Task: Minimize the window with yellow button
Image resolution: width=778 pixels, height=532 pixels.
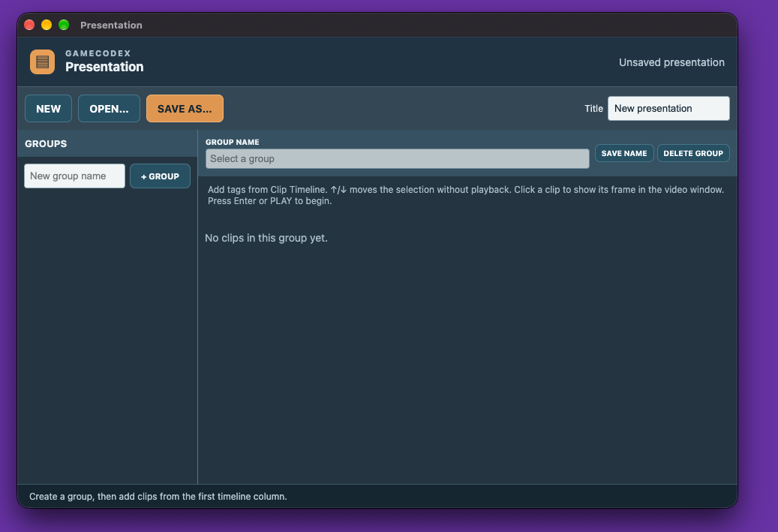Action: click(47, 25)
